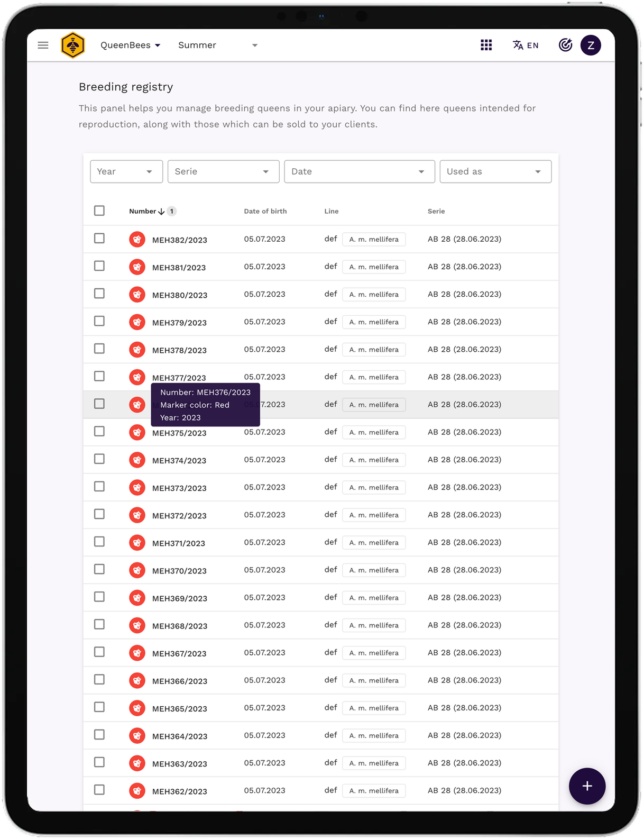This screenshot has height=839, width=644.
Task: Open the Serie filter dropdown
Action: pyautogui.click(x=223, y=172)
